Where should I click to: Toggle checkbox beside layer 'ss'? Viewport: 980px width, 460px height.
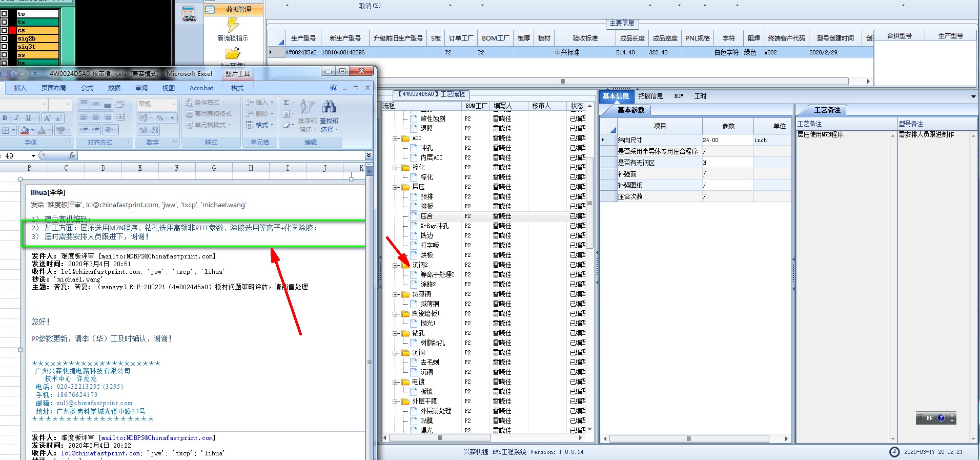tap(4, 55)
